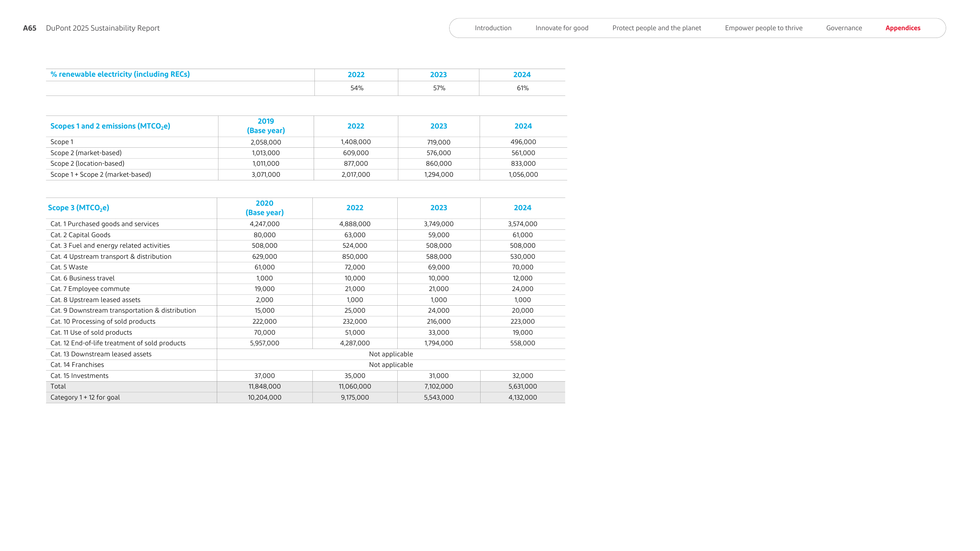Click the Cat. 14 Franchises label
This screenshot has width=980, height=551.
[x=77, y=365]
